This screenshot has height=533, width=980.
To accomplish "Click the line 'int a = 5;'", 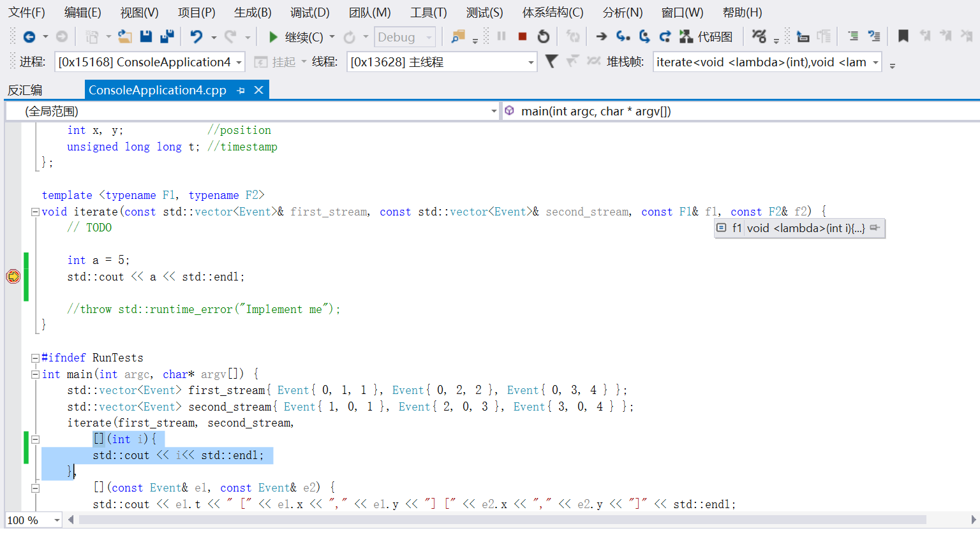I will click(x=98, y=260).
